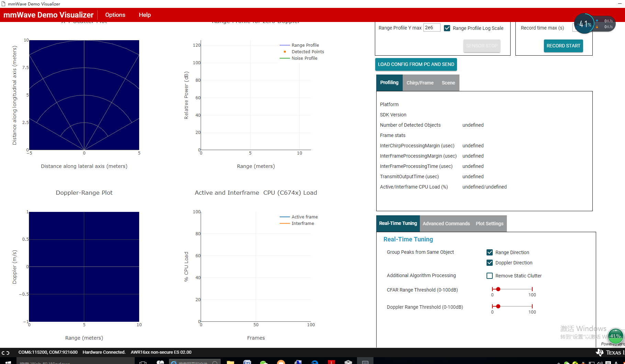The height and width of the screenshot is (364, 625).
Task: Click the AWR16xx non-secure ES 02.00 status text
Action: coord(161,352)
